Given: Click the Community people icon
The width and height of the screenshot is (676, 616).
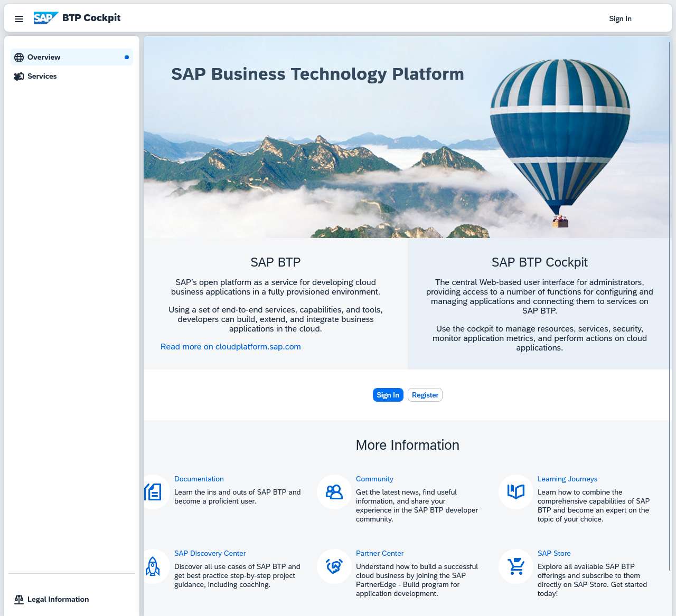Looking at the screenshot, I should (x=334, y=492).
